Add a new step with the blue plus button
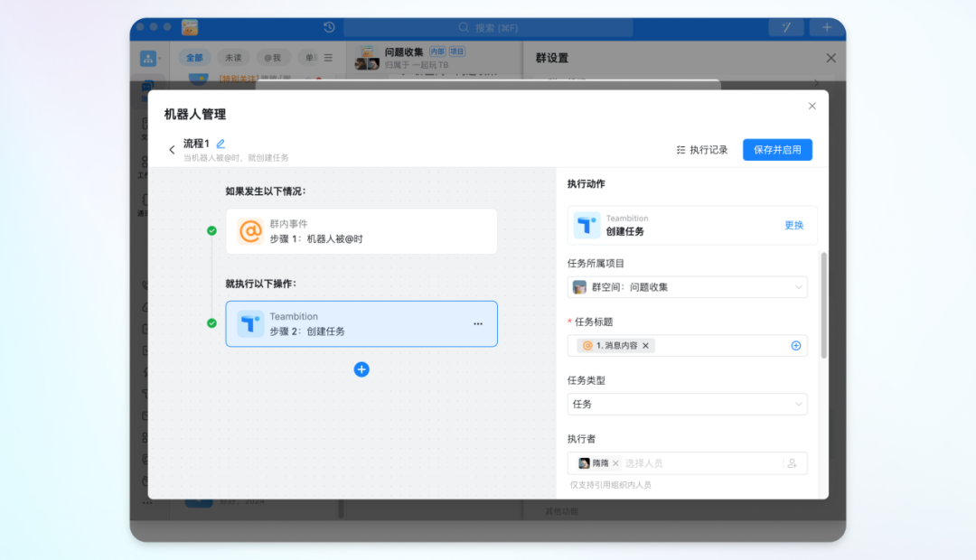 [361, 369]
